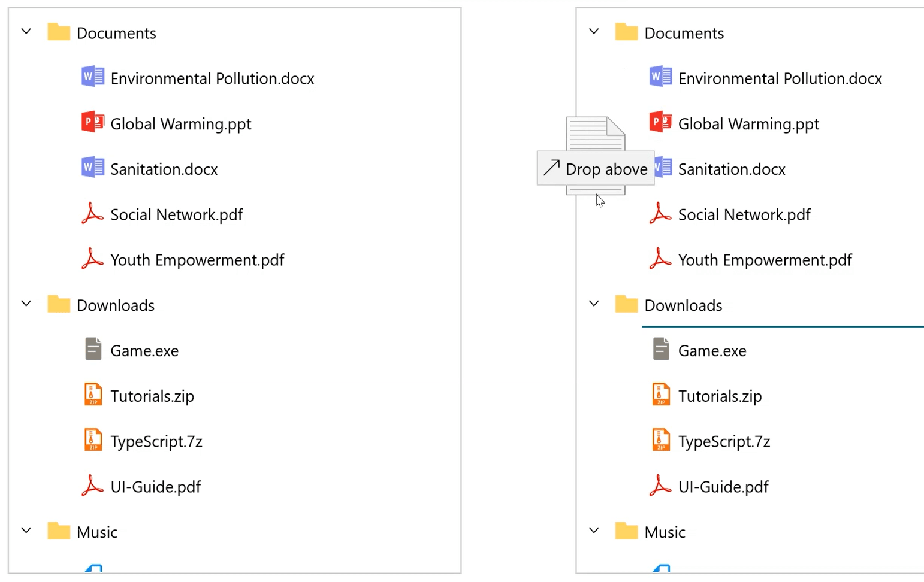Click the PDF icon for Youth Empowerment.pdf in right tree
924x582 pixels.
(660, 259)
